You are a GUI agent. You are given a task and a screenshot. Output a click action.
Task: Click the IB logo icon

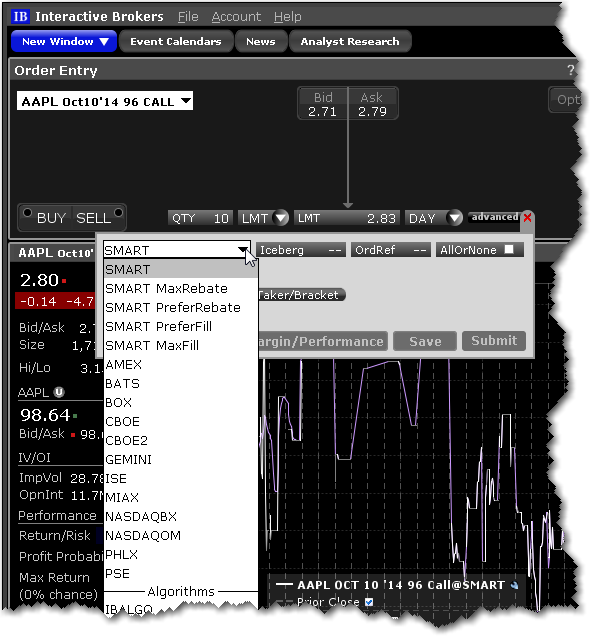[x=20, y=16]
